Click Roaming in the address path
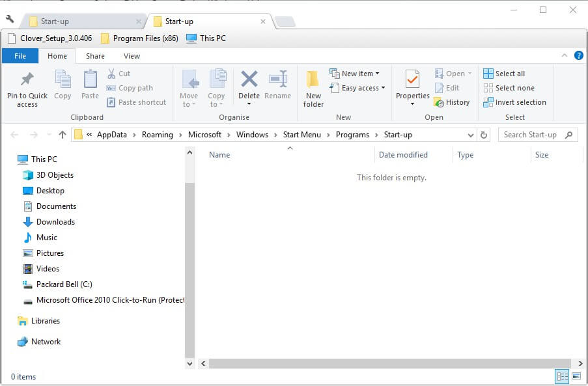 point(157,135)
